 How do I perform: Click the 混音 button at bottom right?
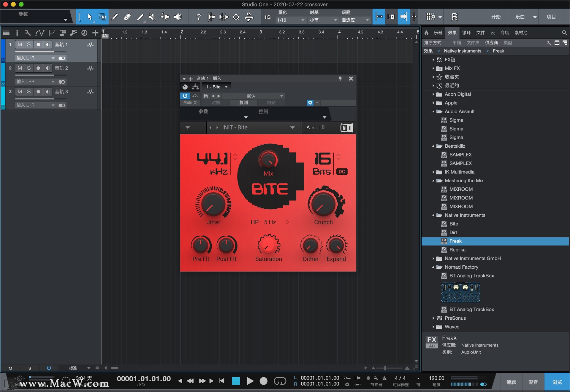533,382
